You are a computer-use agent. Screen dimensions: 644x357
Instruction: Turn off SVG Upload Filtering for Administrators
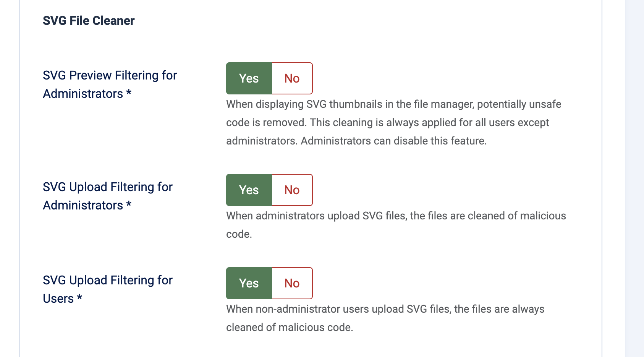coord(291,190)
